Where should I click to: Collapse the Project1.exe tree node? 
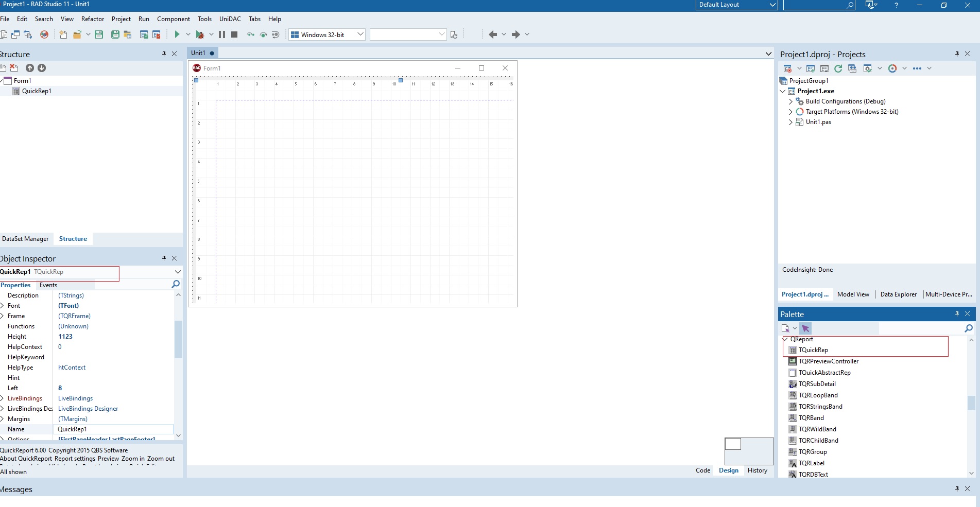pos(783,91)
